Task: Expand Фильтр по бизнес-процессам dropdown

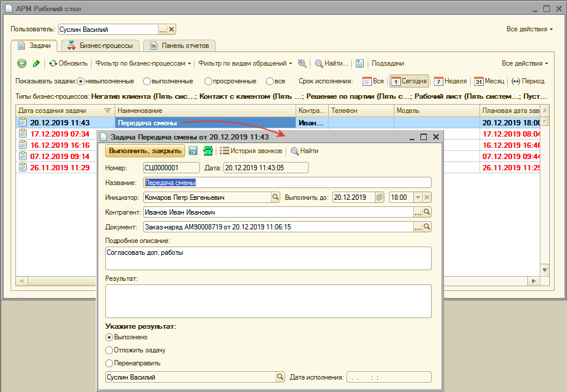Action: coord(143,63)
